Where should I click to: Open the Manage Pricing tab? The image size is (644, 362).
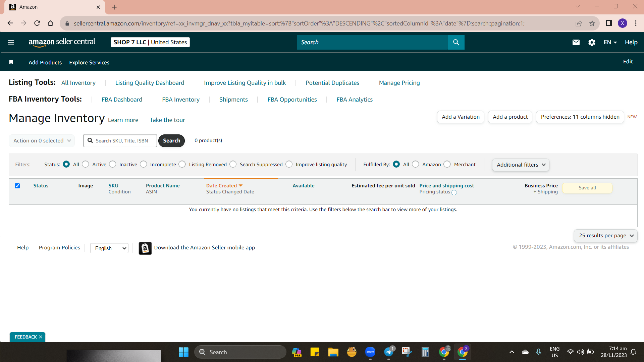[x=399, y=83]
